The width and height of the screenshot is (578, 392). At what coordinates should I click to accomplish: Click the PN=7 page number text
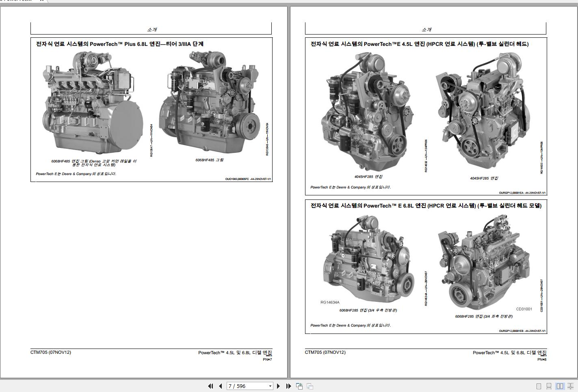pyautogui.click(x=267, y=359)
